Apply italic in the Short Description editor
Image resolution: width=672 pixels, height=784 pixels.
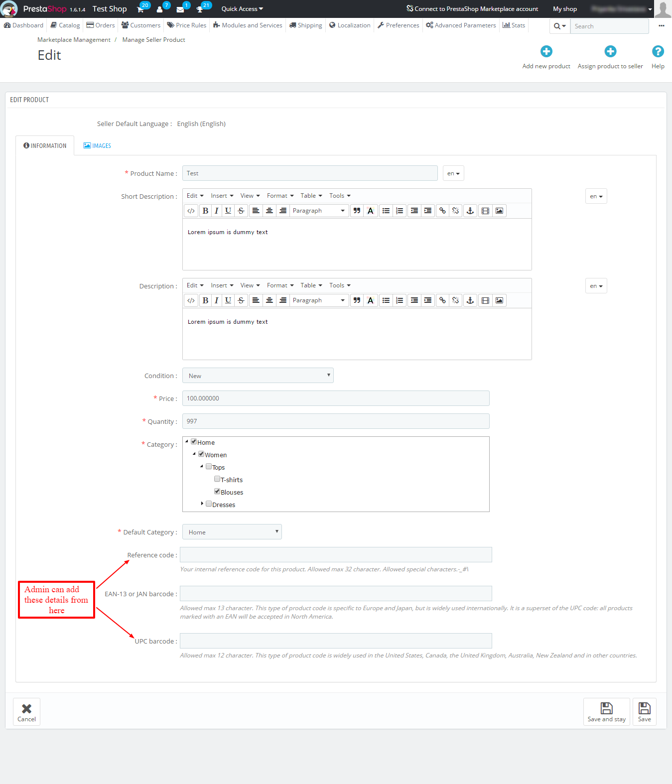(x=217, y=211)
